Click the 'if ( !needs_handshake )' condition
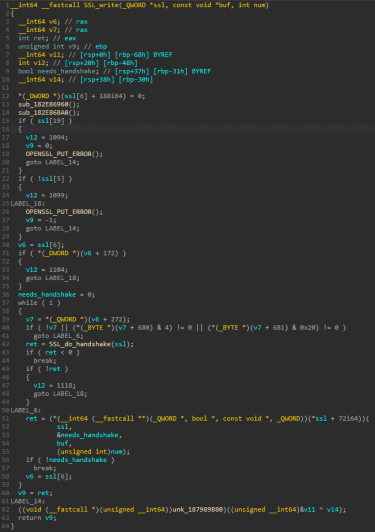Image resolution: width=375 pixels, height=532 pixels. (x=70, y=460)
